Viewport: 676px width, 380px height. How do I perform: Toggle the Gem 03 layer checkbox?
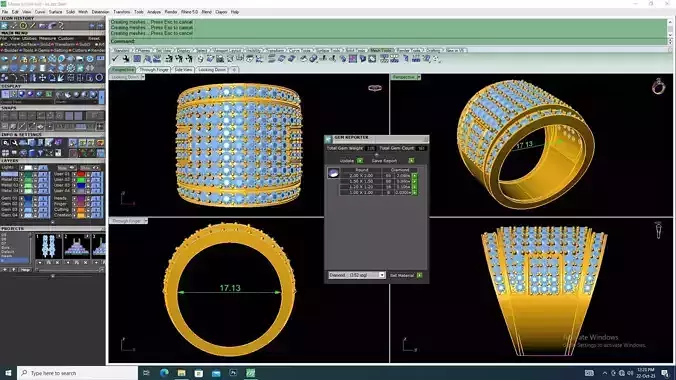(22, 209)
